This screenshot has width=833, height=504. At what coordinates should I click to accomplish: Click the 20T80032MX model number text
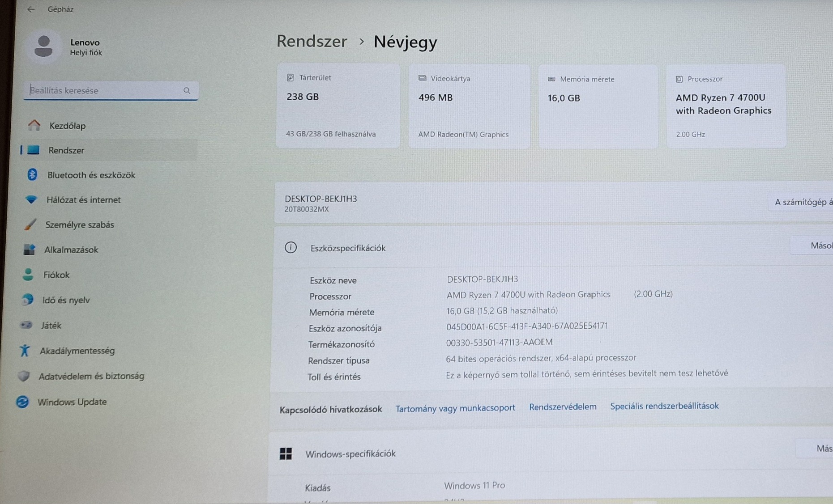307,209
